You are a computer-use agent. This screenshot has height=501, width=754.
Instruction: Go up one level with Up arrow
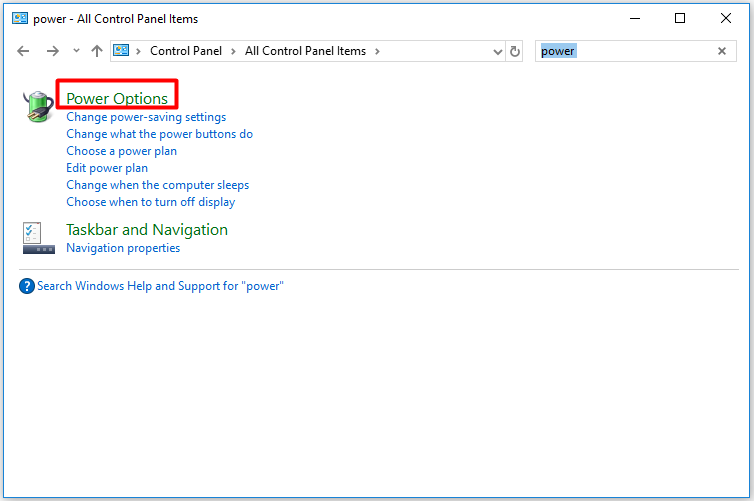pos(97,51)
